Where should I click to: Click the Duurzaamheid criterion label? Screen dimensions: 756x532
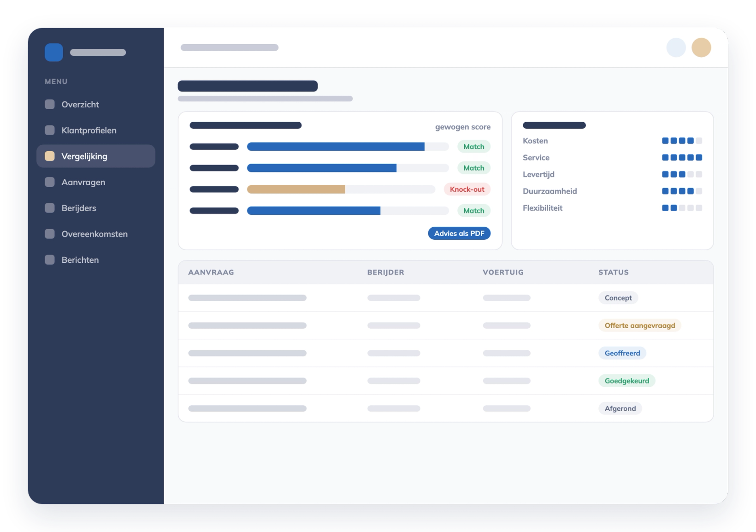click(550, 191)
